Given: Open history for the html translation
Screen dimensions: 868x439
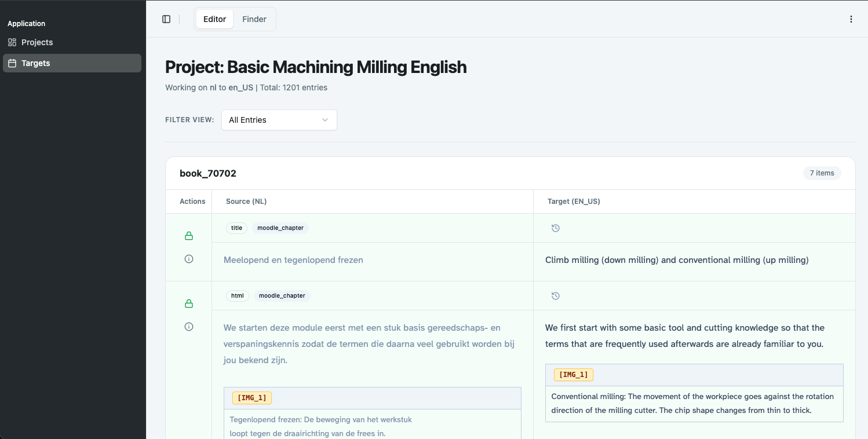Looking at the screenshot, I should (555, 296).
